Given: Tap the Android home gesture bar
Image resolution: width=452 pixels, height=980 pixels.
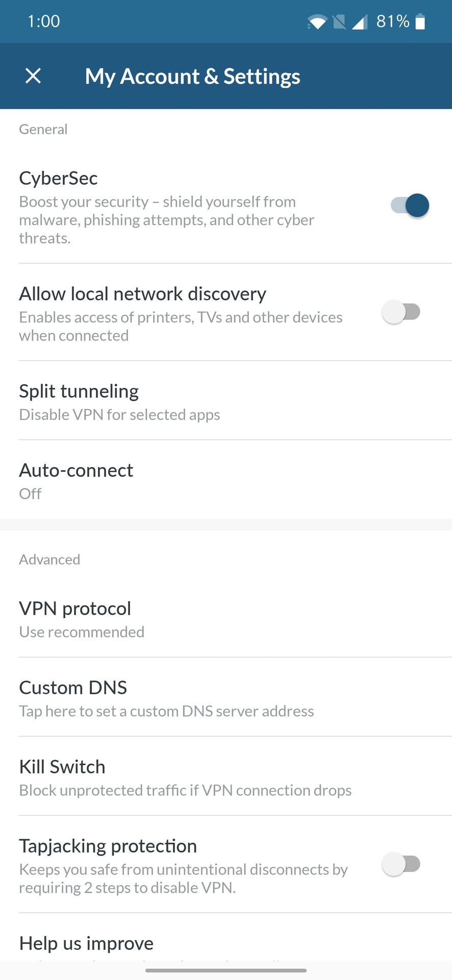Looking at the screenshot, I should click(226, 970).
